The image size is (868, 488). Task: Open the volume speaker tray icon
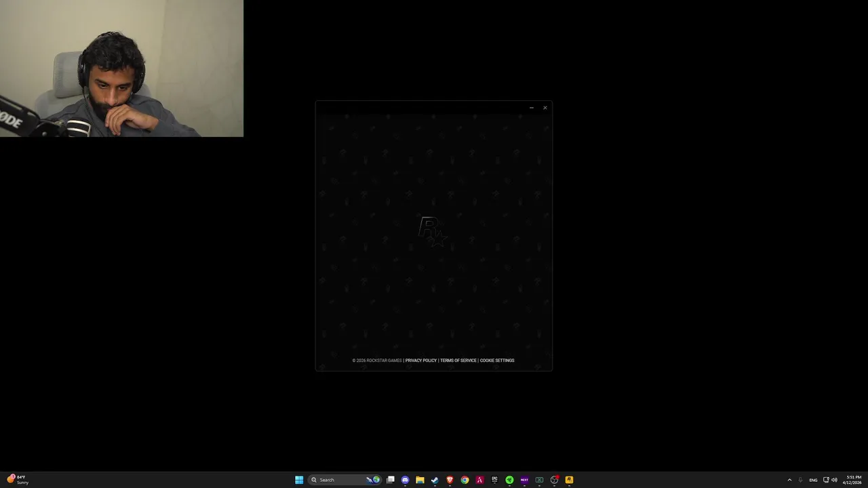pos(834,480)
